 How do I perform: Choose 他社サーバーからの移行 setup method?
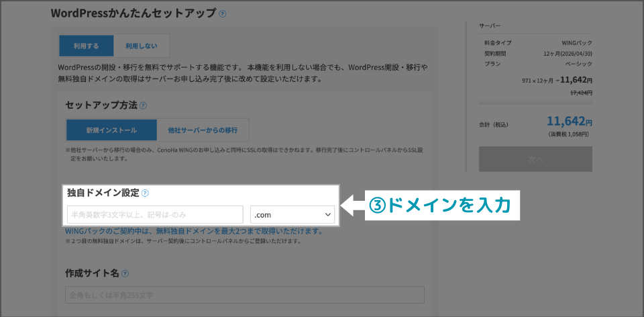(203, 130)
